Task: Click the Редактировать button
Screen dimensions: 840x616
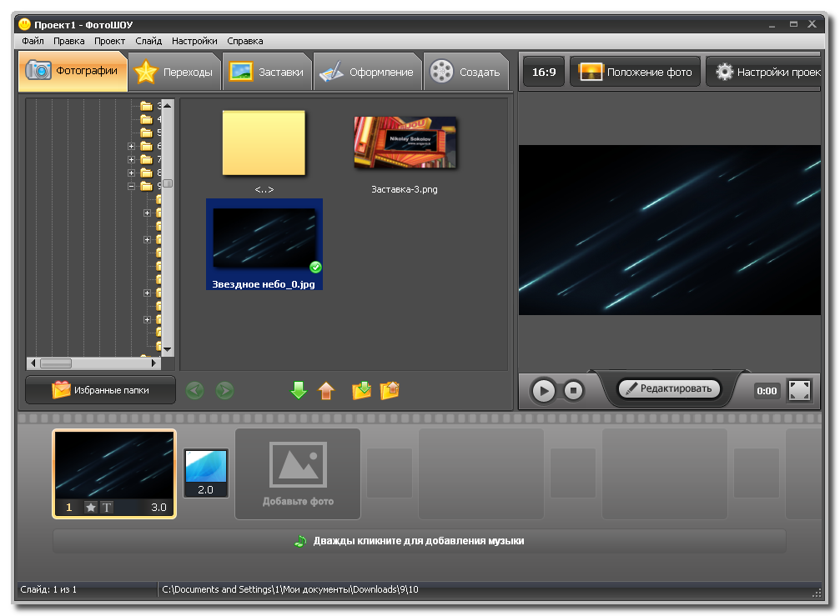Action: (x=668, y=388)
